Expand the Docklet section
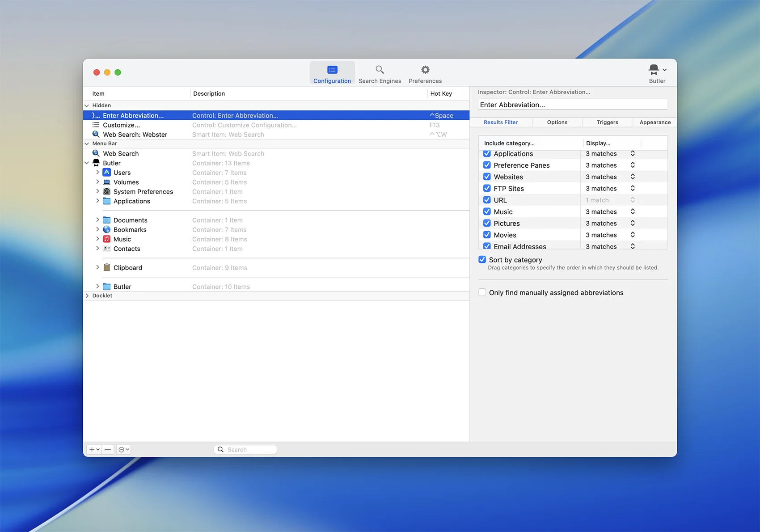This screenshot has height=532, width=760. 87,296
